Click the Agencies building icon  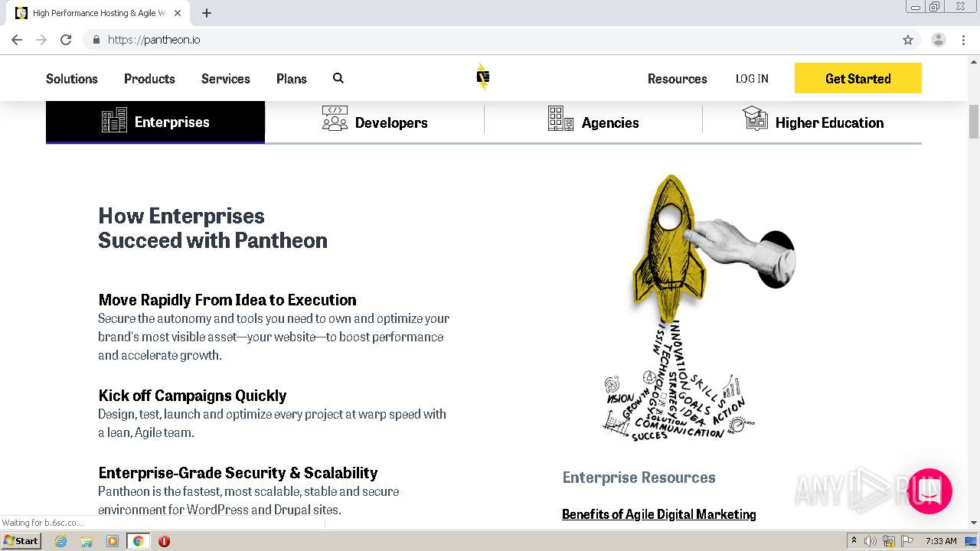(560, 119)
